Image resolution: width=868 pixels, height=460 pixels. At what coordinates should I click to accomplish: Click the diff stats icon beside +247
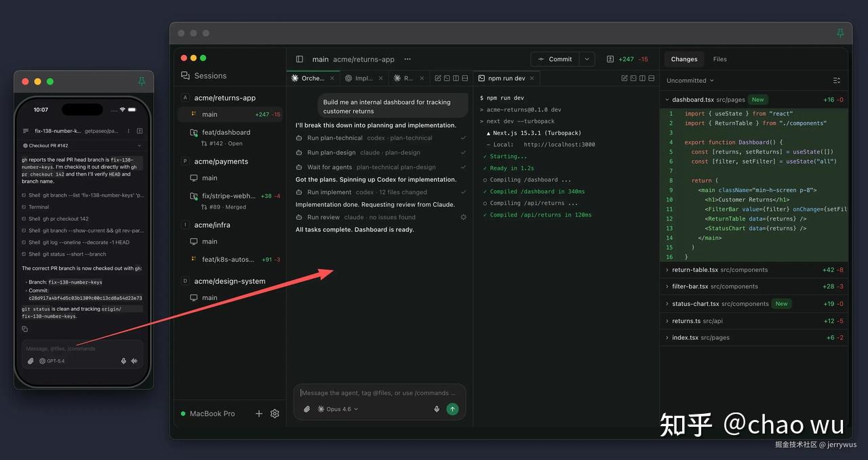(610, 59)
